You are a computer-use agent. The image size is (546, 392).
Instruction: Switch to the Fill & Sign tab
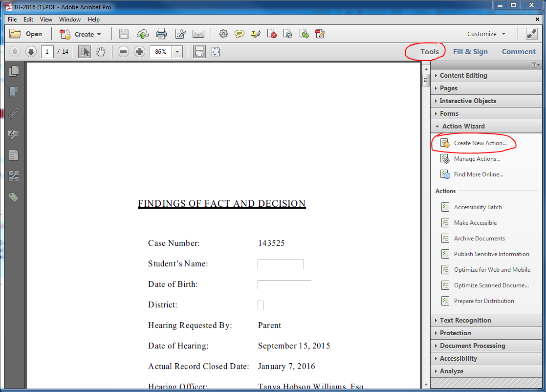pyautogui.click(x=470, y=51)
